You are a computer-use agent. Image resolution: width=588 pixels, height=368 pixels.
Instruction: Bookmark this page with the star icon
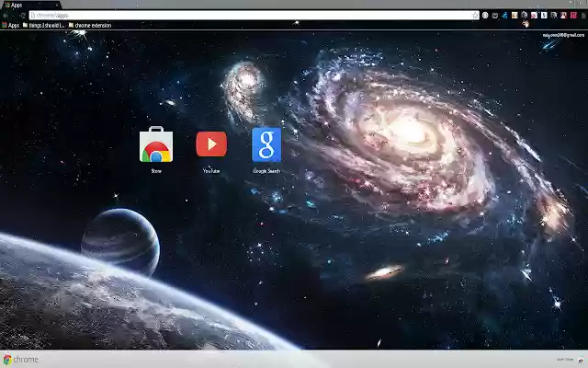click(475, 16)
